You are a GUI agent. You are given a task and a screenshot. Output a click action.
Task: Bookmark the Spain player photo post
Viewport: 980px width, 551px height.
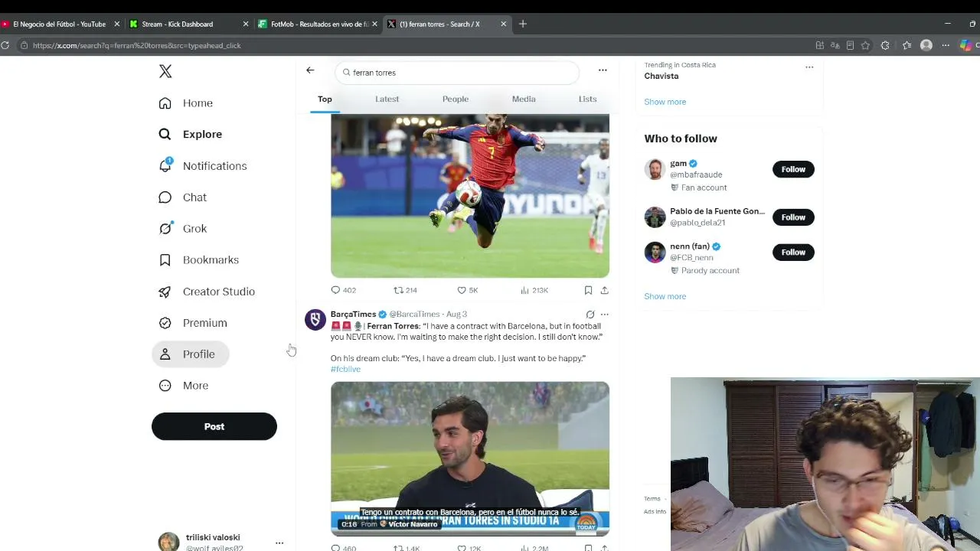(588, 290)
